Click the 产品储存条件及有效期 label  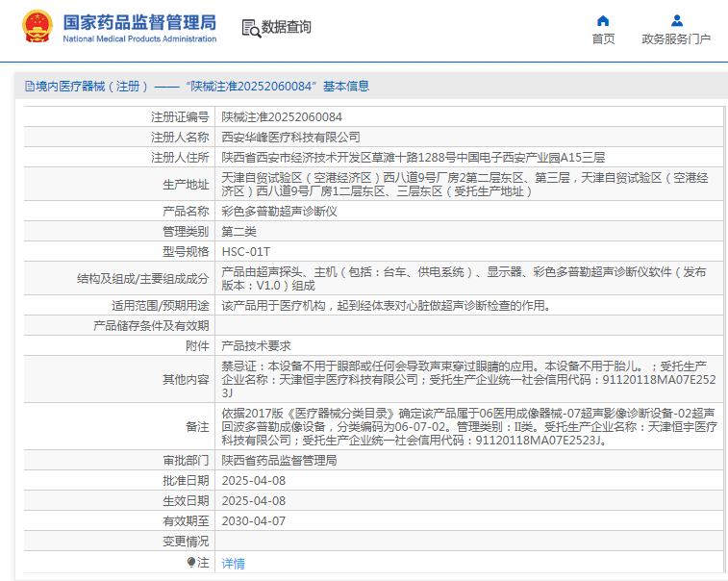[x=151, y=326]
